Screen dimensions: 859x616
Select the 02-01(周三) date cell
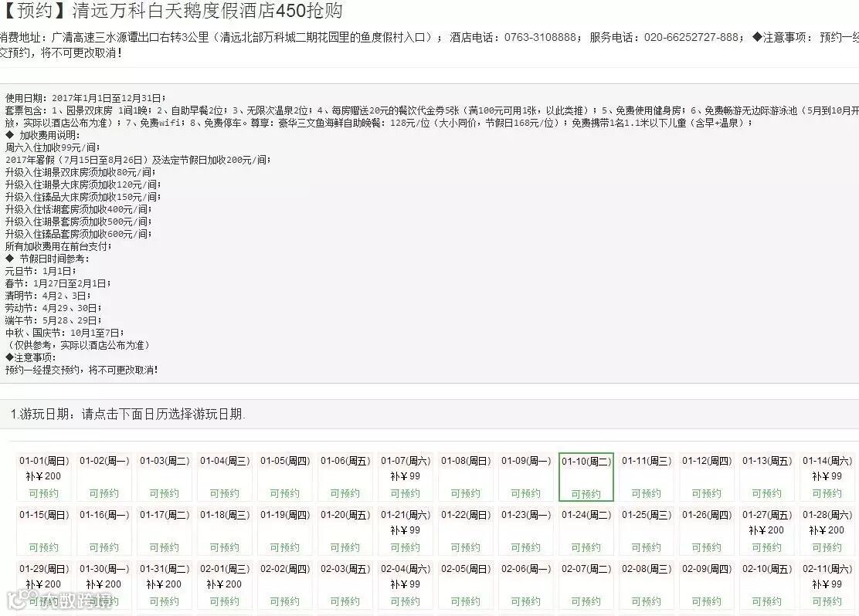(225, 585)
